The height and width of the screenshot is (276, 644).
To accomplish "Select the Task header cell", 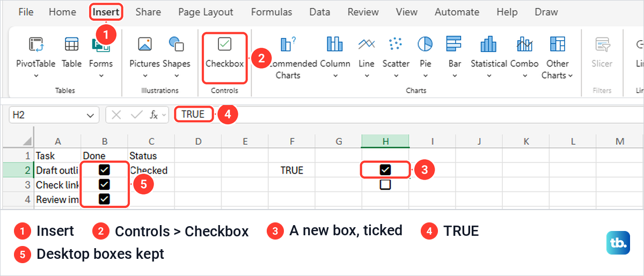I will [x=57, y=156].
